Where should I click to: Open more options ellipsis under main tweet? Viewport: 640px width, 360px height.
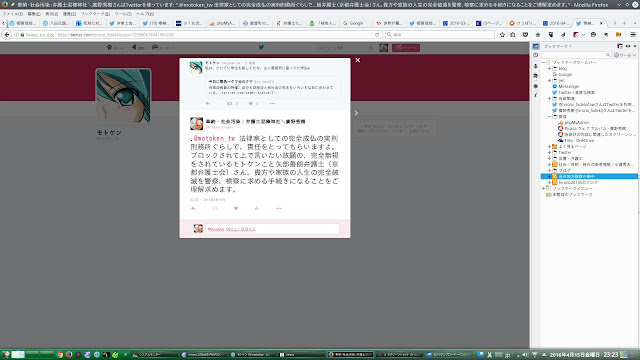click(279, 209)
